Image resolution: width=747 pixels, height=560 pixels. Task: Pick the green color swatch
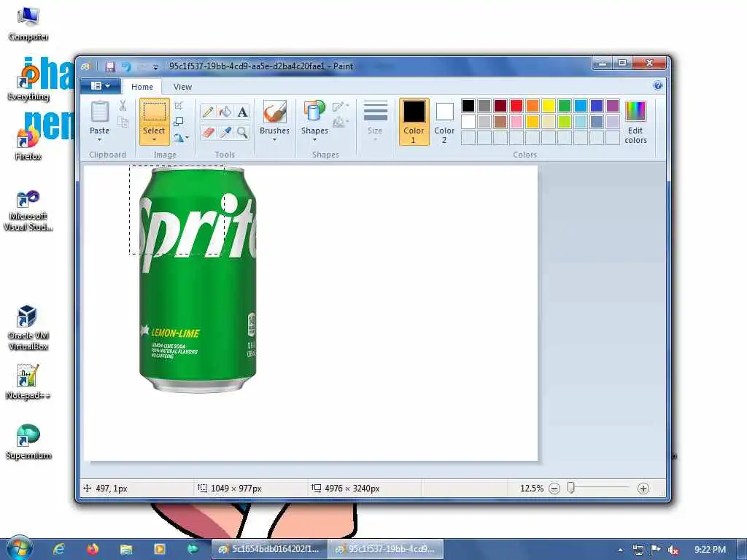(565, 106)
